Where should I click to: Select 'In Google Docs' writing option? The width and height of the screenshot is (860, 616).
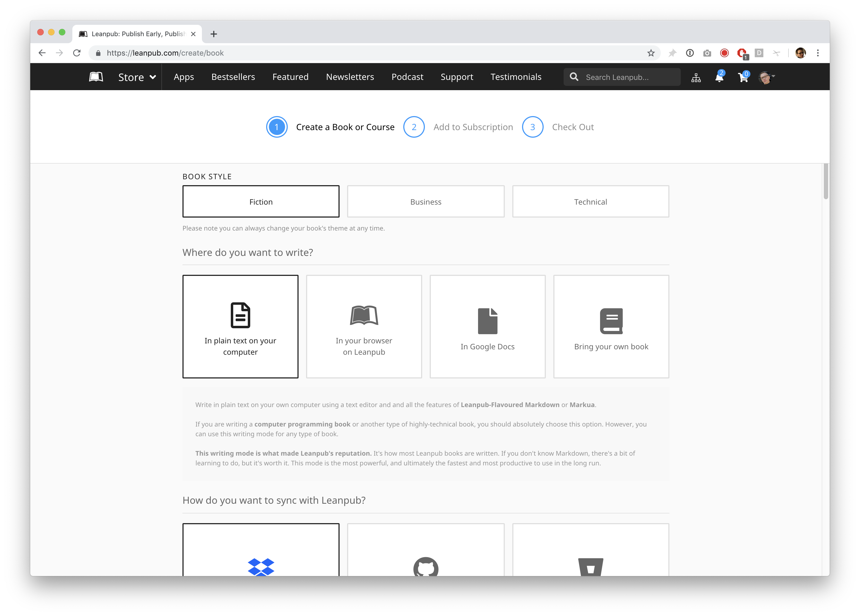click(x=488, y=327)
